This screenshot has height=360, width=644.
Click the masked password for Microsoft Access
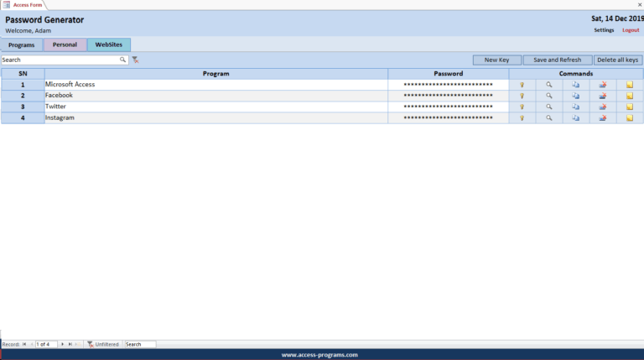point(448,85)
